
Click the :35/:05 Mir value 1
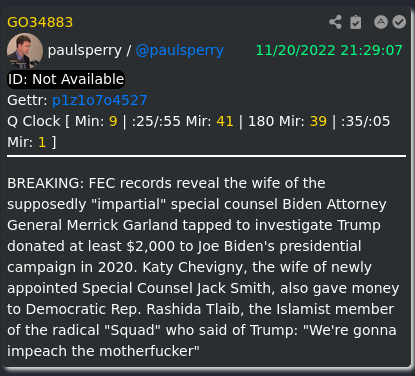coord(42,142)
